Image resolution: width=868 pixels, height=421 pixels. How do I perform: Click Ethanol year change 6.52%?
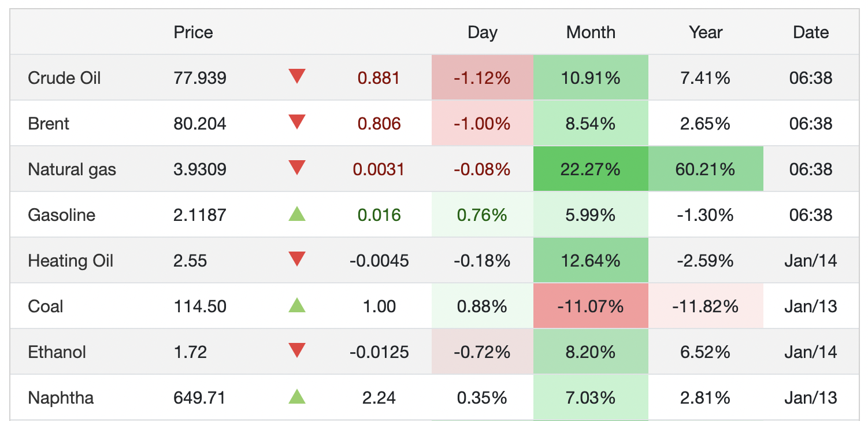pos(706,352)
